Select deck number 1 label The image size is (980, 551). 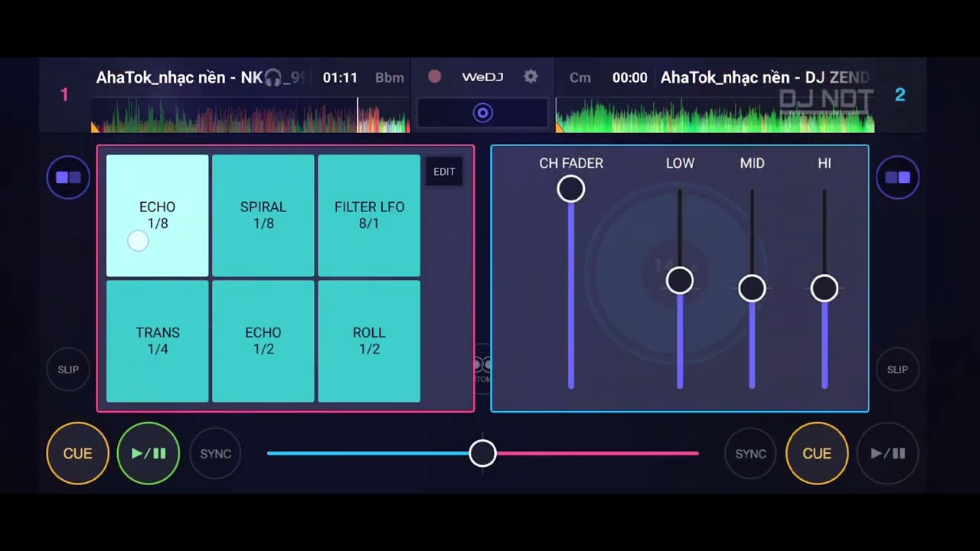tap(64, 95)
